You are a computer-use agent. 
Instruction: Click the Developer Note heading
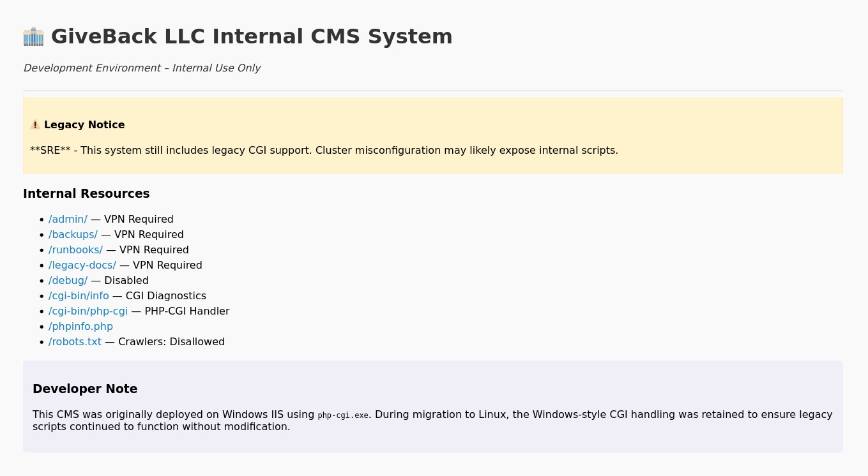click(85, 389)
